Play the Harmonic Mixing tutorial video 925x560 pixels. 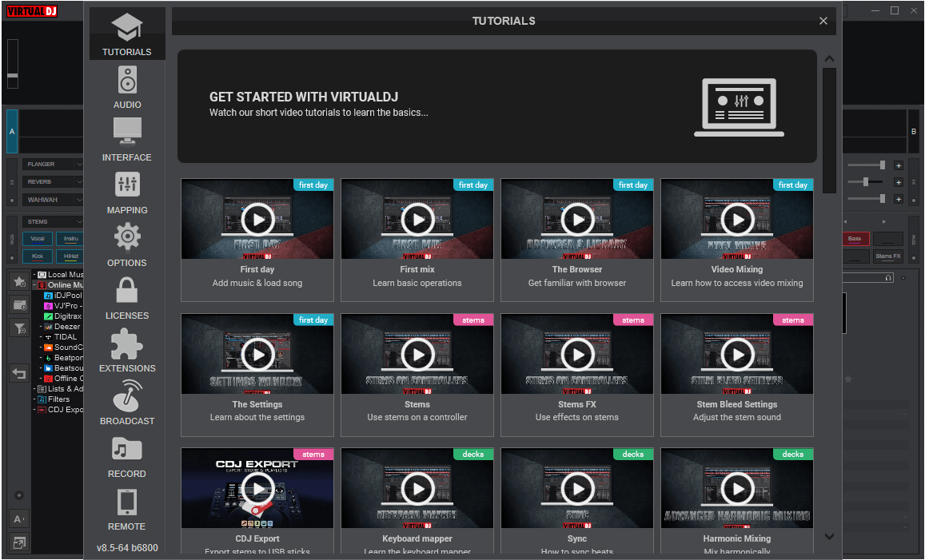tap(737, 489)
